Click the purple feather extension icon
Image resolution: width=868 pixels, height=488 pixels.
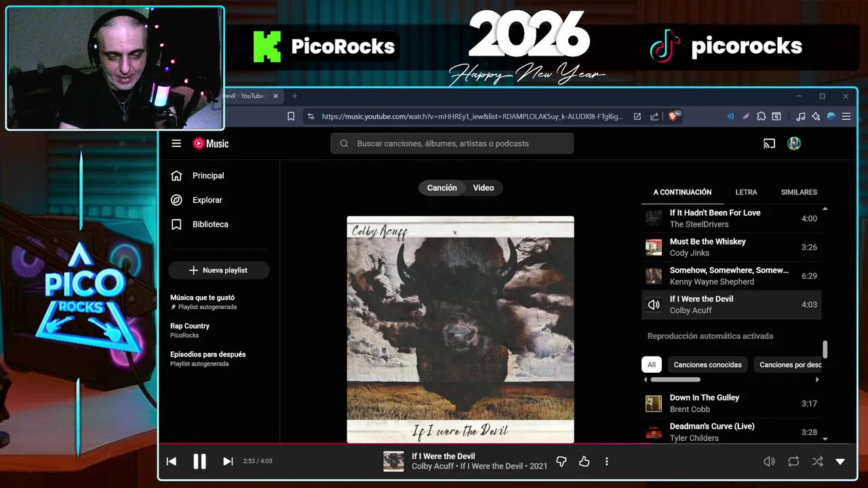click(746, 117)
